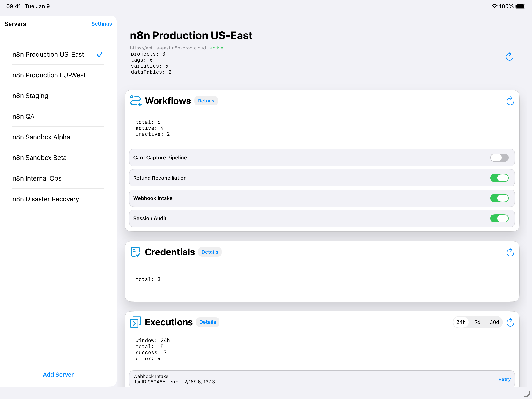Refresh the Workflows card

click(x=510, y=101)
